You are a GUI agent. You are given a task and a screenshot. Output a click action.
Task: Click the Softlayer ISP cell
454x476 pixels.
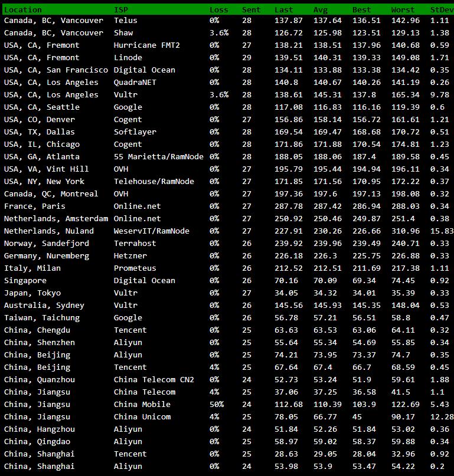135,132
